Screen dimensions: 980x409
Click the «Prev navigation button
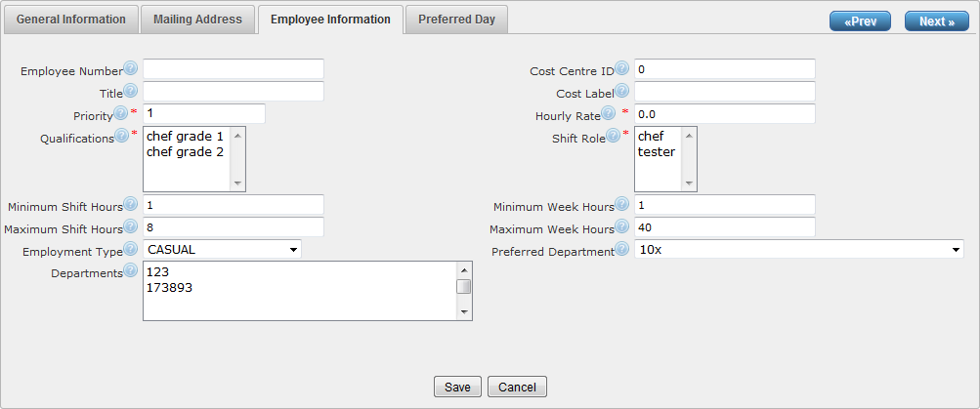pyautogui.click(x=860, y=21)
